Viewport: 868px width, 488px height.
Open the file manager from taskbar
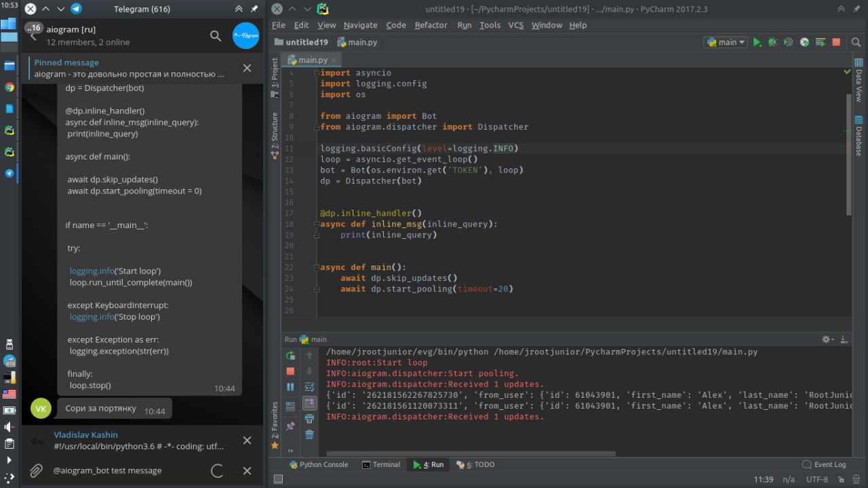point(9,66)
